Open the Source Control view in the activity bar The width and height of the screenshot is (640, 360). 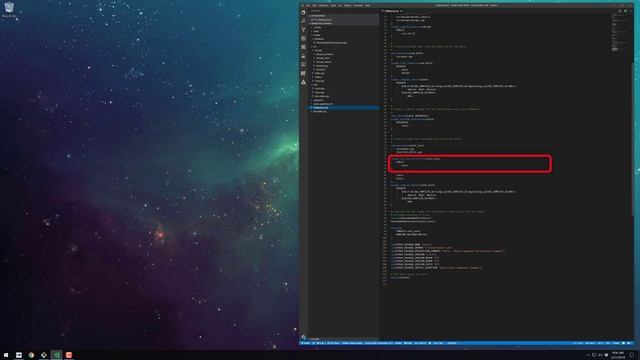pyautogui.click(x=303, y=29)
